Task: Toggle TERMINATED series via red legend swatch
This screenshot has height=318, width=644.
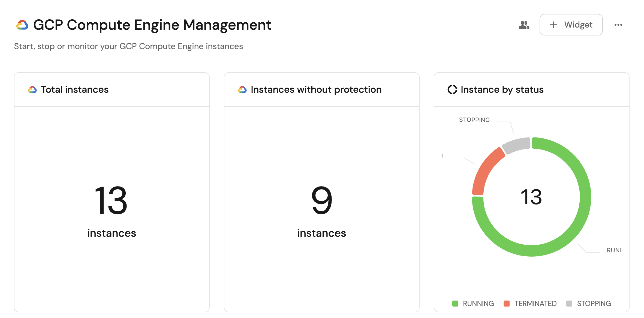Action: point(507,304)
